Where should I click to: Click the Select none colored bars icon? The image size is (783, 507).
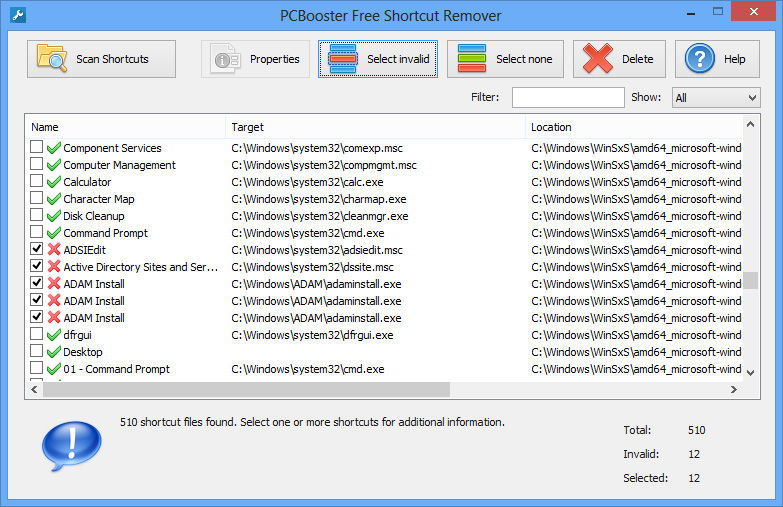pos(472,58)
